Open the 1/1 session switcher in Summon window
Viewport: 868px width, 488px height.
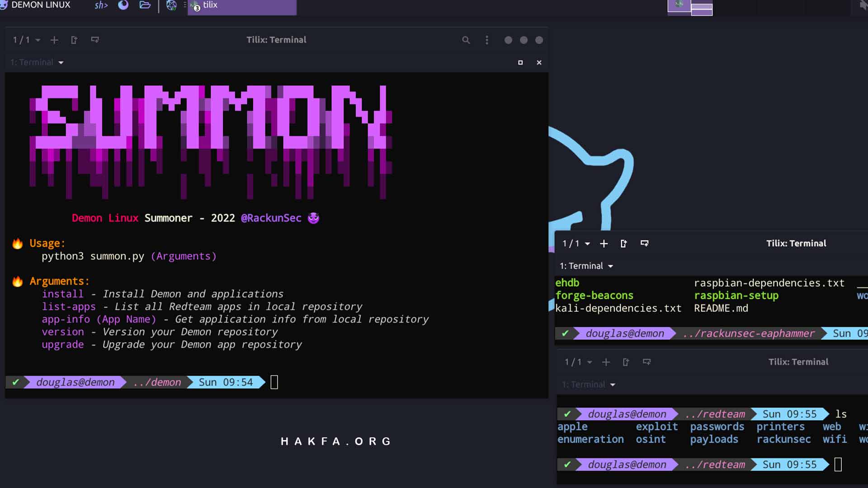click(x=26, y=40)
